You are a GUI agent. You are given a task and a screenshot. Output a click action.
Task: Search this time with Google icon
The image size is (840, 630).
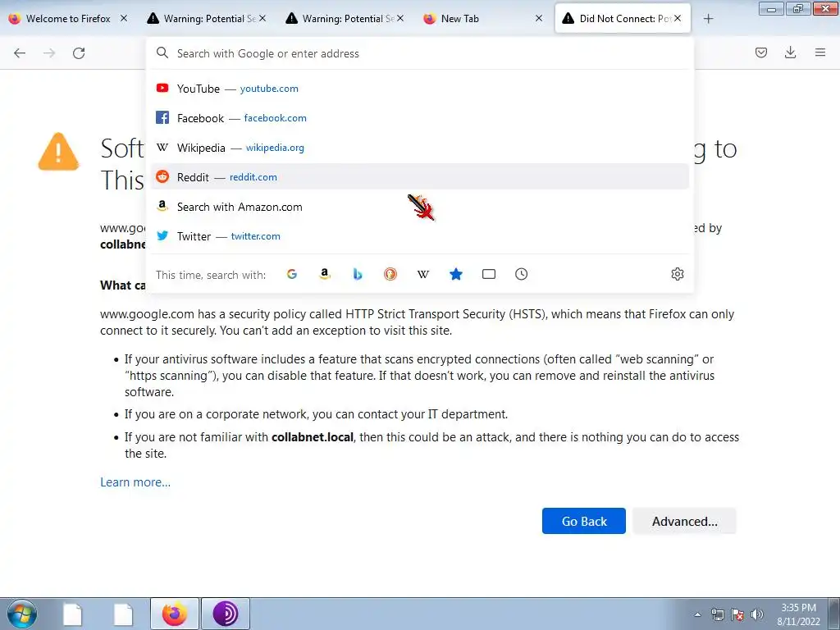pos(292,274)
